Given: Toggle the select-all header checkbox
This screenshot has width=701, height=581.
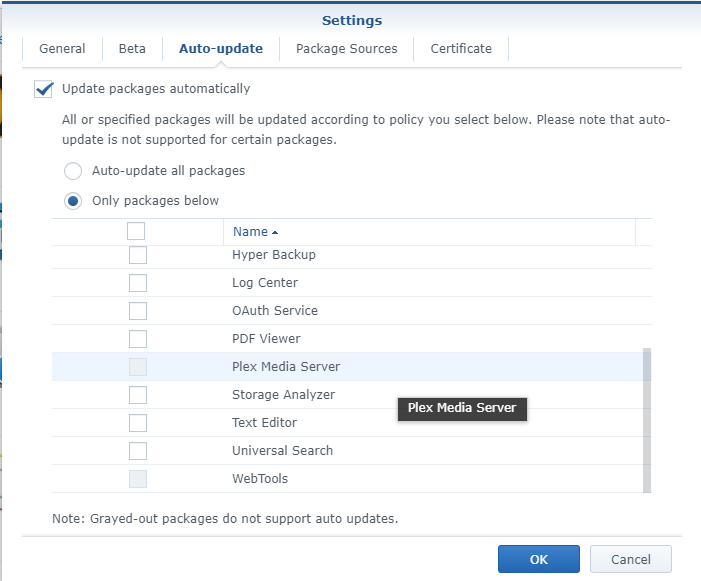Looking at the screenshot, I should (x=136, y=231).
